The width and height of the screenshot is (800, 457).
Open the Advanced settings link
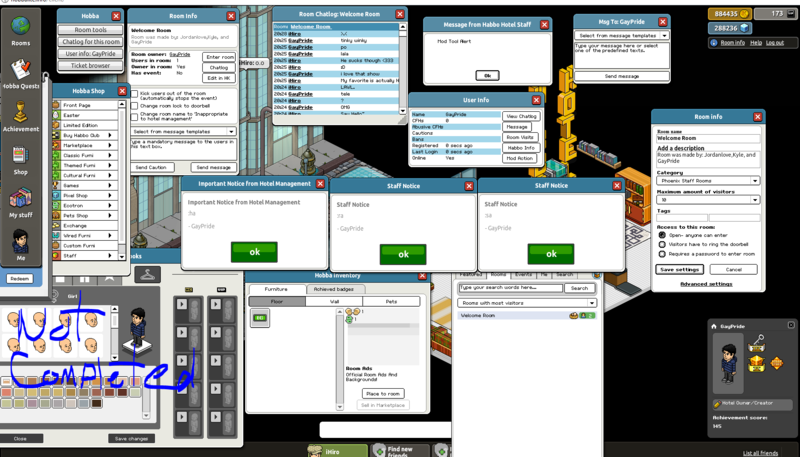coord(707,284)
